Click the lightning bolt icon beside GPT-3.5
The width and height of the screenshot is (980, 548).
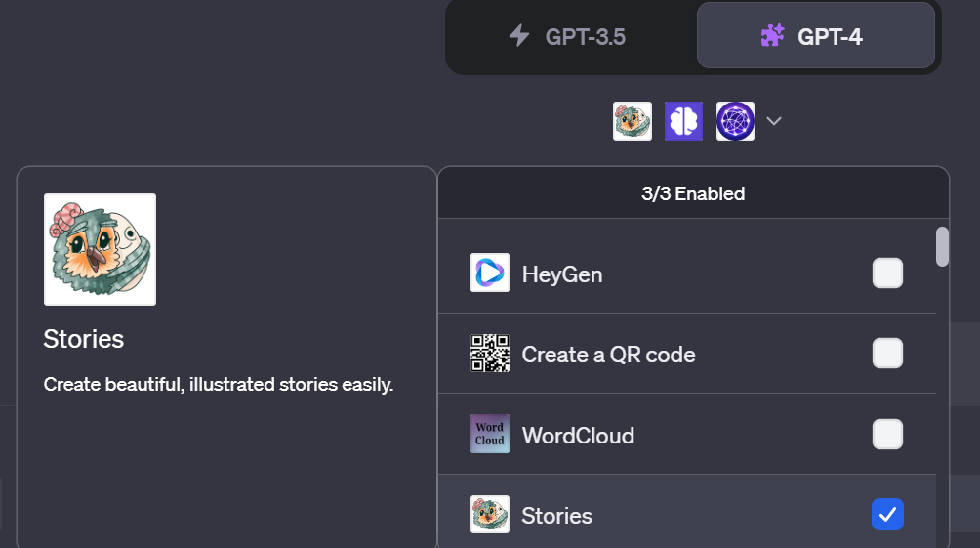coord(518,36)
